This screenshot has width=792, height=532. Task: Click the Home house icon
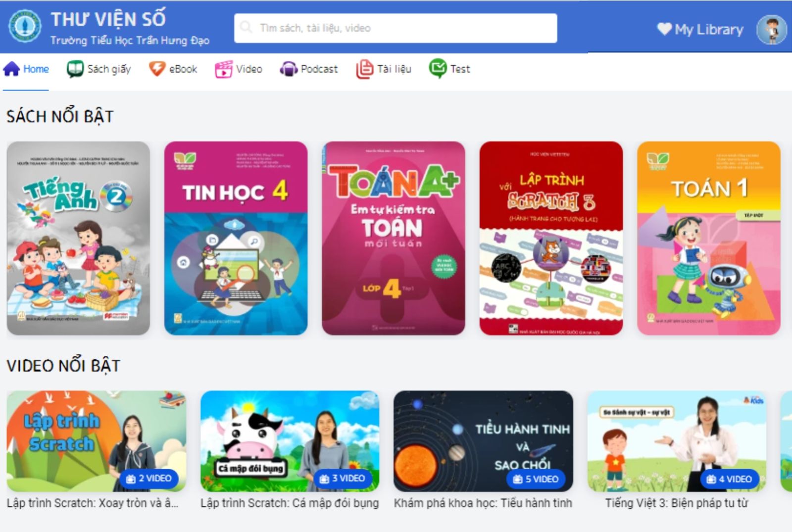11,69
